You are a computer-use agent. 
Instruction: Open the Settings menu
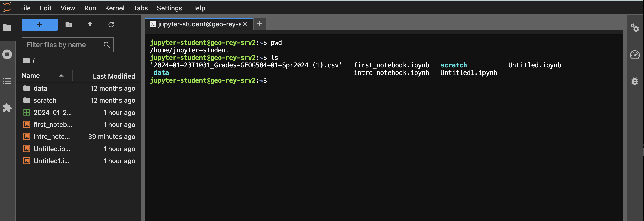click(169, 8)
